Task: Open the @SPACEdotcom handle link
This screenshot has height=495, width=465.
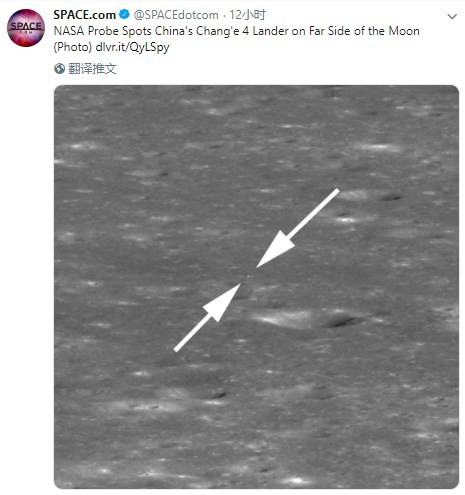Action: tap(176, 15)
